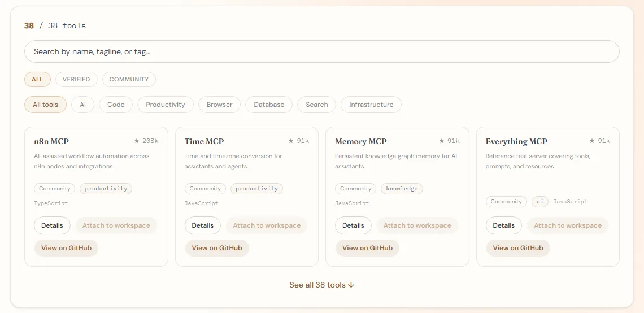Click the n8n MCP card title
This screenshot has width=644, height=313.
pos(51,141)
